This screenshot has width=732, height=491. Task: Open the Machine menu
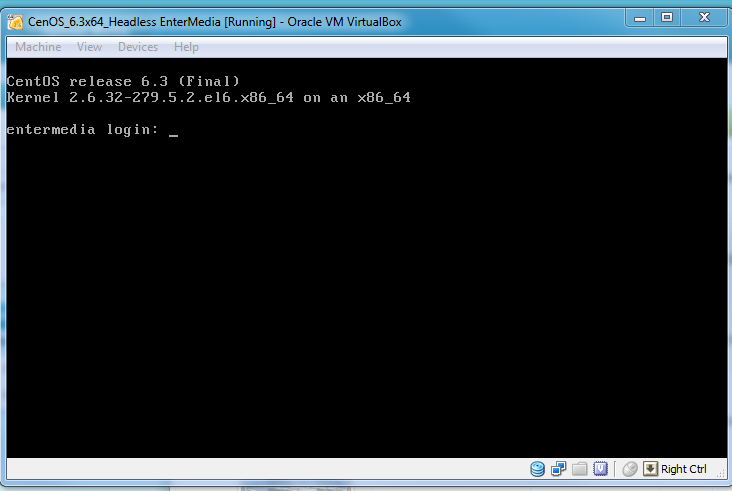tap(38, 47)
